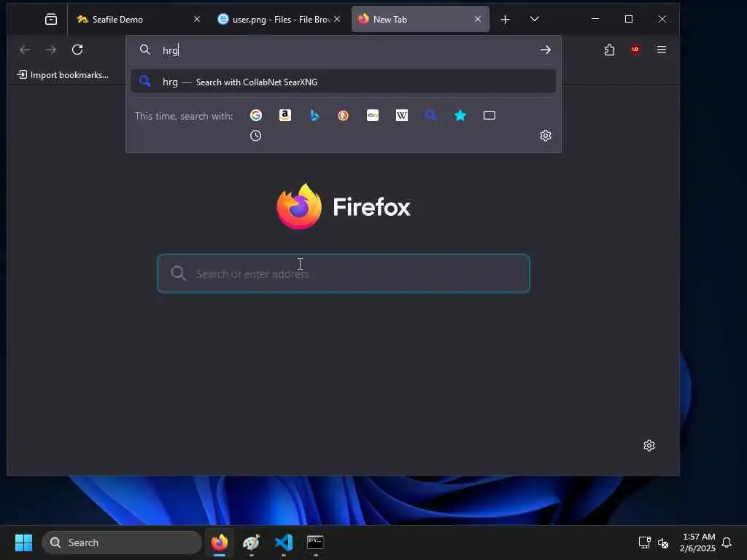Image resolution: width=747 pixels, height=560 pixels.
Task: Open the Firefox application hamburger menu
Action: pyautogui.click(x=661, y=50)
